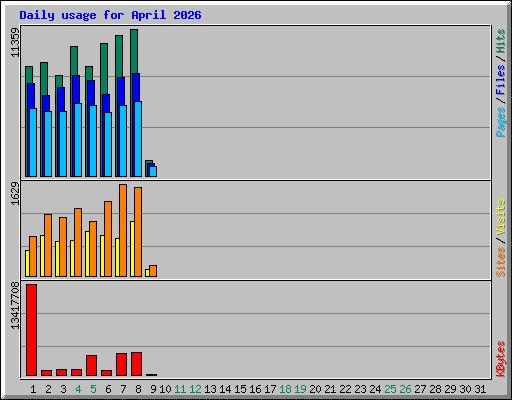
Task: Click day 13 on the x-axis
Action: pos(210,389)
